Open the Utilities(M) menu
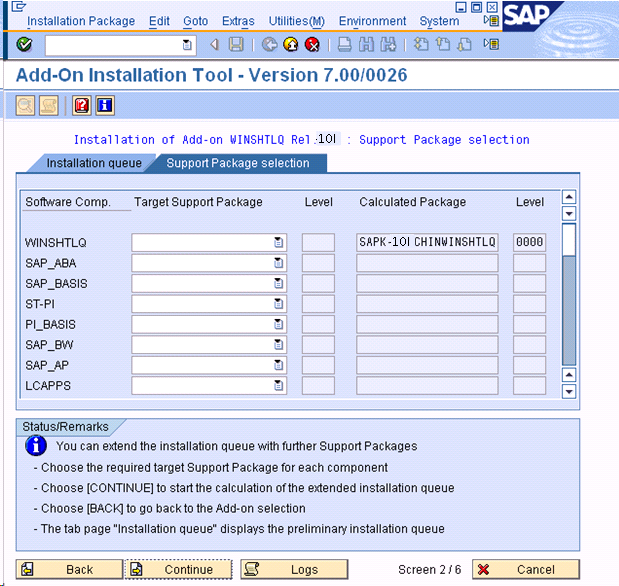This screenshot has height=586, width=619. coord(296,21)
